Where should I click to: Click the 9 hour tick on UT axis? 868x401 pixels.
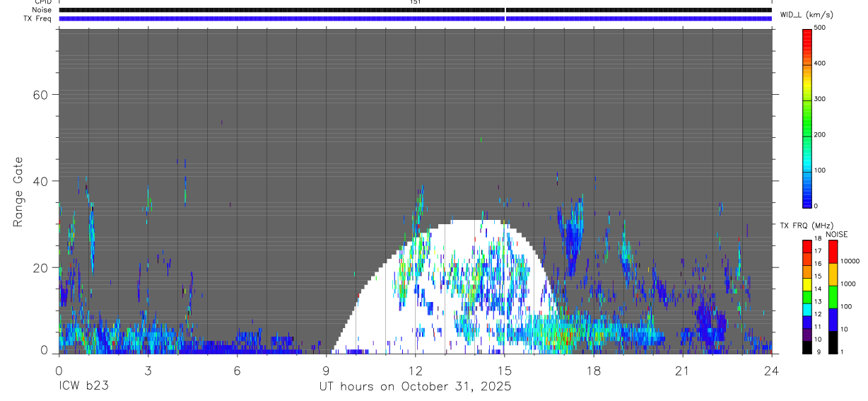coord(326,370)
